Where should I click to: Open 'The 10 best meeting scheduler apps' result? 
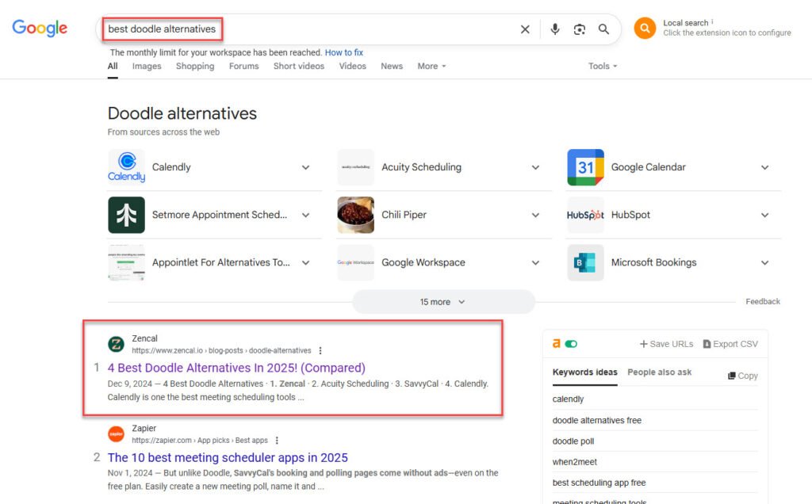pyautogui.click(x=228, y=457)
